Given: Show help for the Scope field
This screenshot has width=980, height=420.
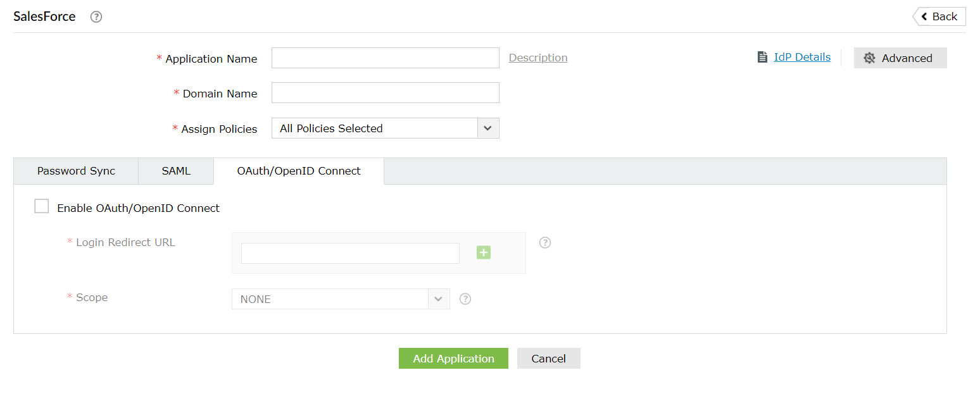Looking at the screenshot, I should [465, 299].
